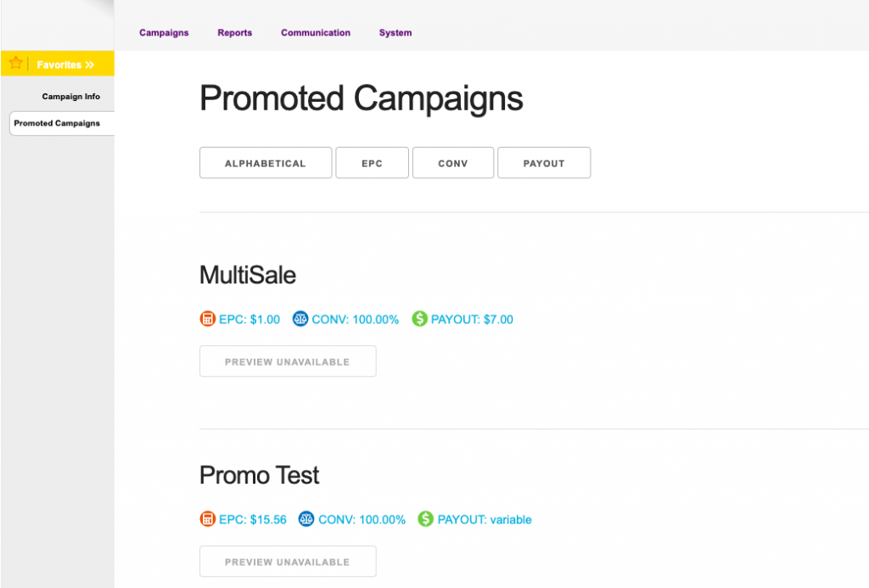The height and width of the screenshot is (588, 869).
Task: Sort campaigns with the ALPHABETICAL button
Action: 266,163
